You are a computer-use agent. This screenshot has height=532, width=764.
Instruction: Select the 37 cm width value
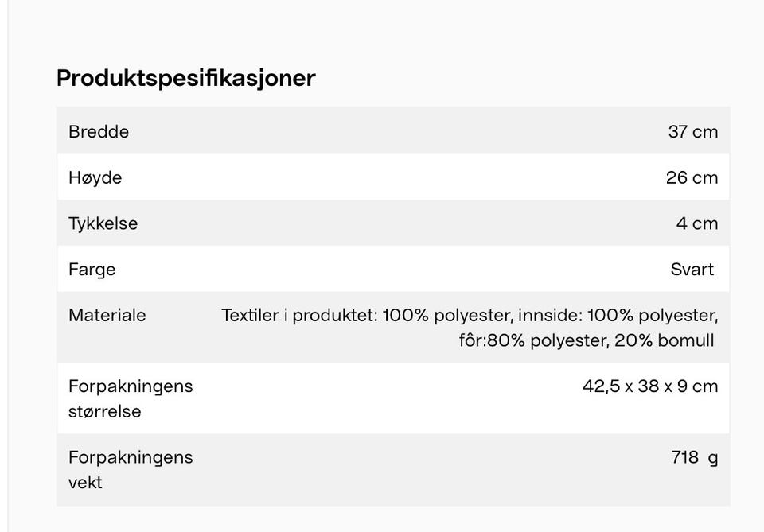coord(692,132)
